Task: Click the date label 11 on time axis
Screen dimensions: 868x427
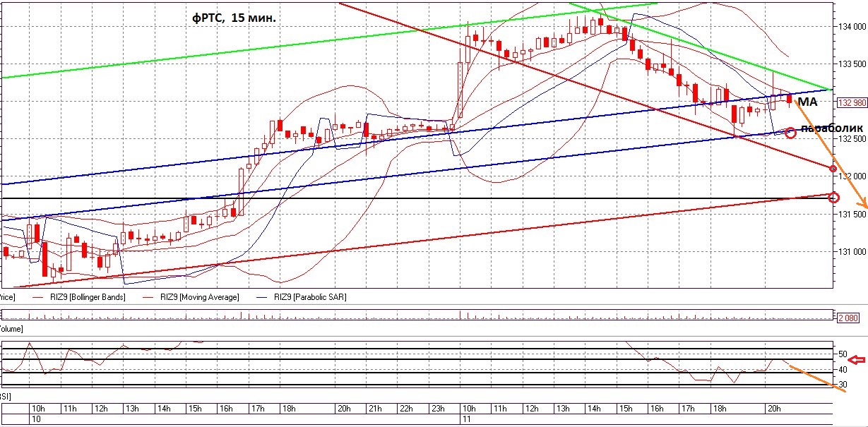Action: 465,419
